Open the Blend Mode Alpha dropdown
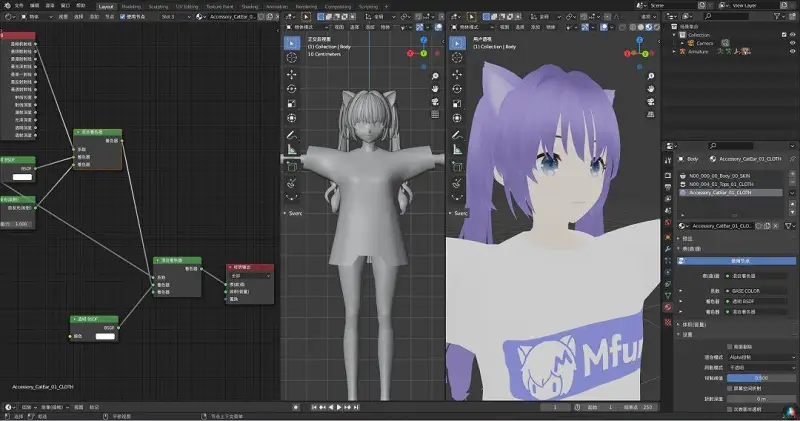This screenshot has width=800, height=421. (x=762, y=357)
